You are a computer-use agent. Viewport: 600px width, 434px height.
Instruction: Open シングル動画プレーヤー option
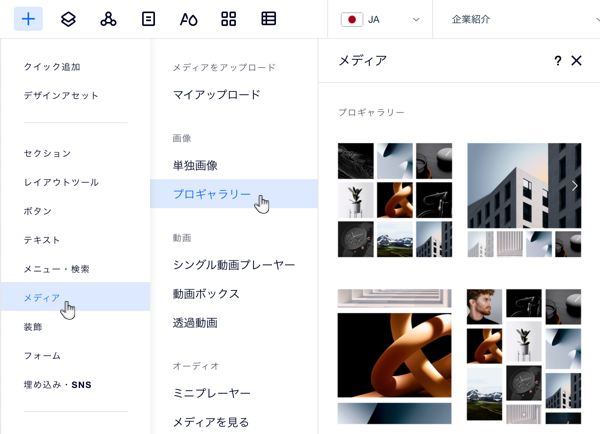pos(234,265)
